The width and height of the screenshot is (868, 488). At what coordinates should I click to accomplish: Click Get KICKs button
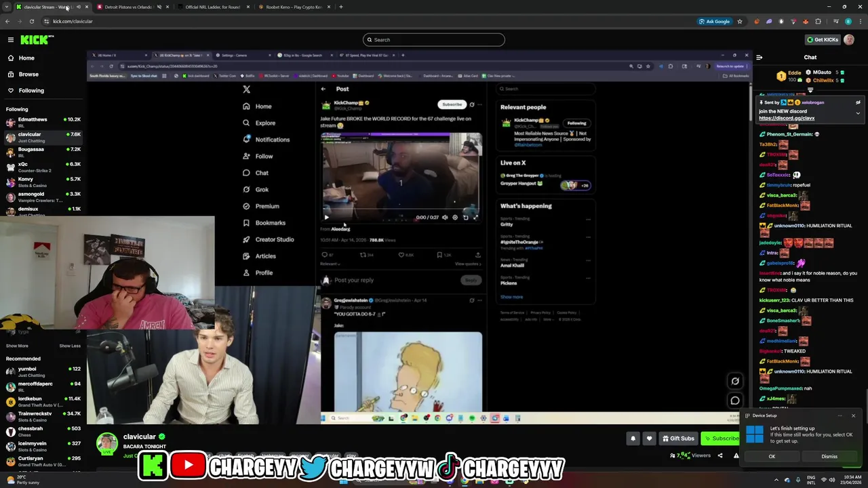822,40
